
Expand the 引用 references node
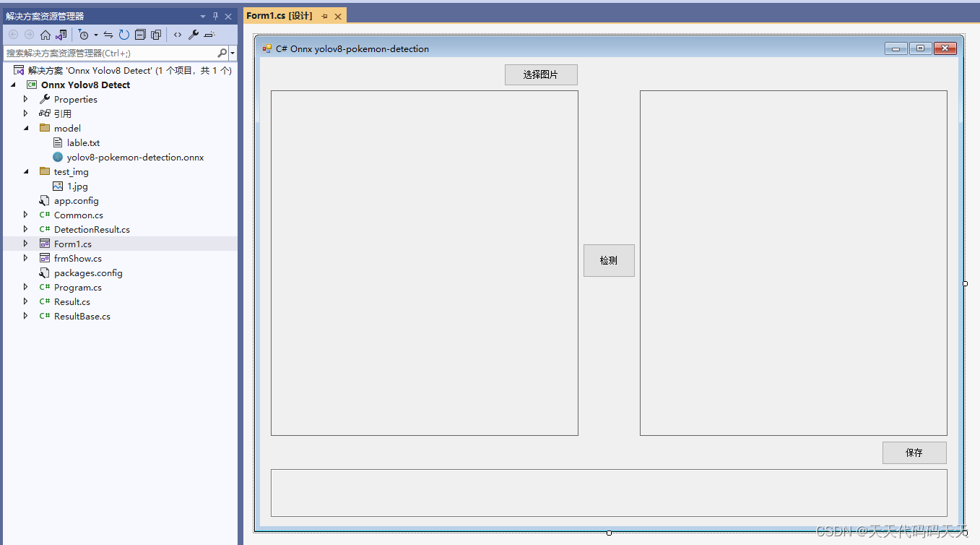[26, 113]
